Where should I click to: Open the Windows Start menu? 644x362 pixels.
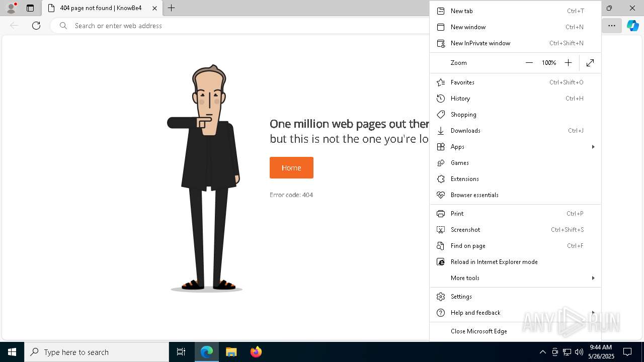point(12,352)
